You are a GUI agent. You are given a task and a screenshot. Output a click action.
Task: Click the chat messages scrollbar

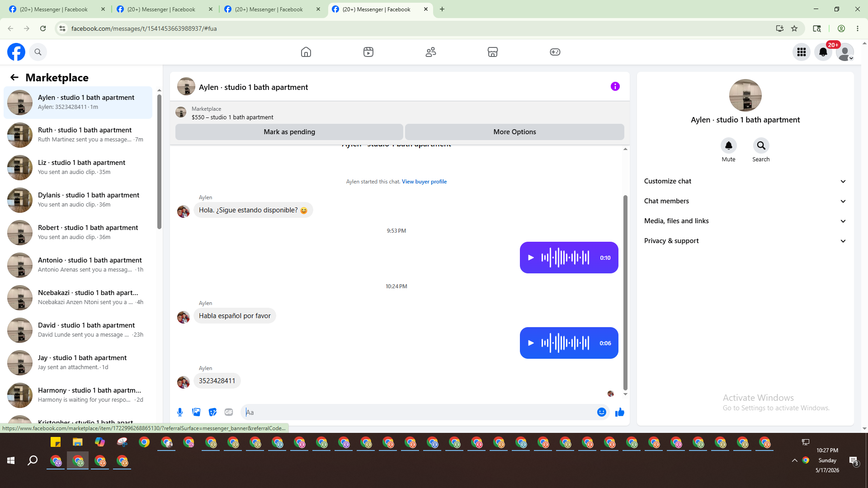625,292
